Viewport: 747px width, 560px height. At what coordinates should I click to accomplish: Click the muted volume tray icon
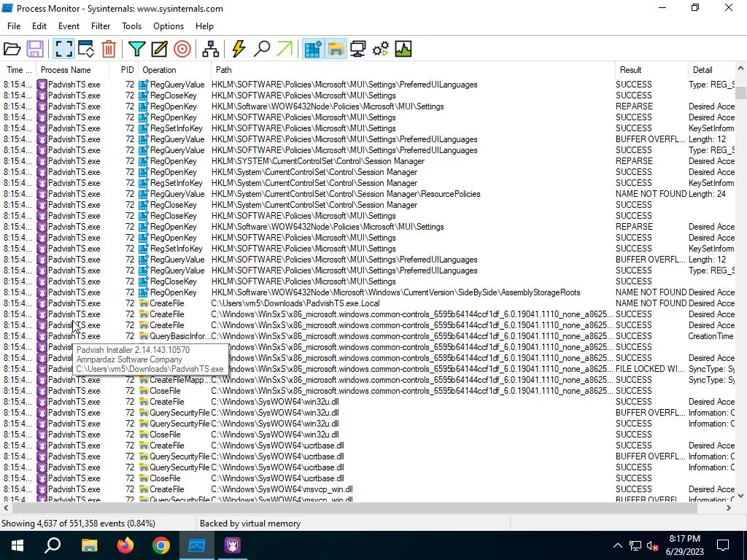[x=652, y=545]
